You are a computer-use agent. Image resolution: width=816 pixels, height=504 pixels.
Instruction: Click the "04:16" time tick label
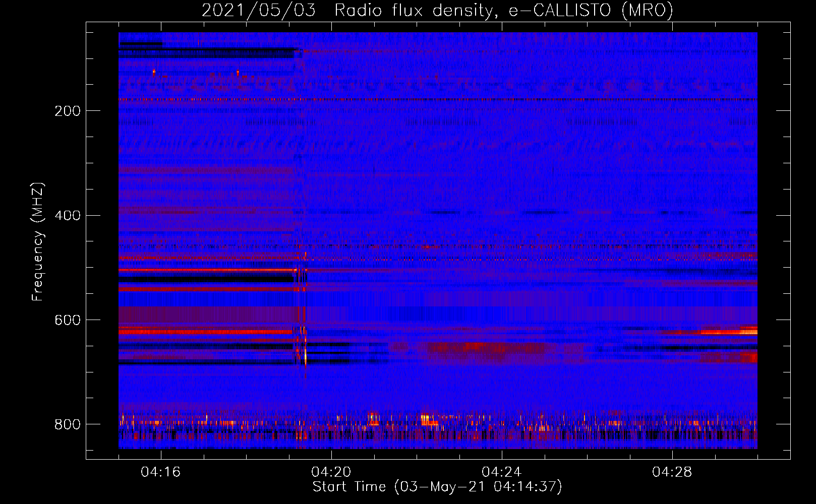[161, 472]
